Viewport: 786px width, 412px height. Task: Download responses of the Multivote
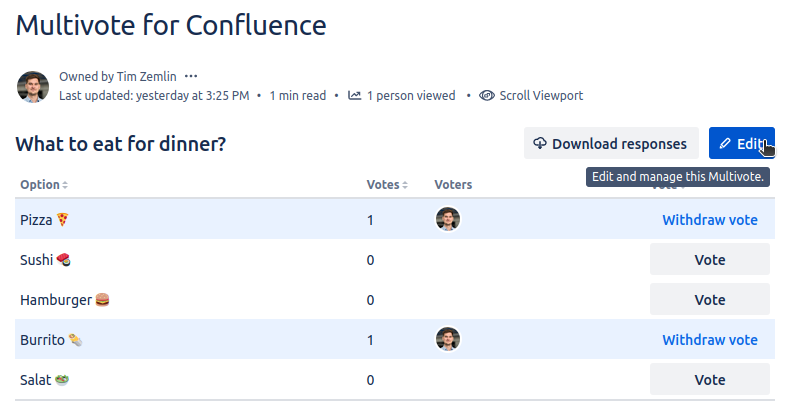611,143
